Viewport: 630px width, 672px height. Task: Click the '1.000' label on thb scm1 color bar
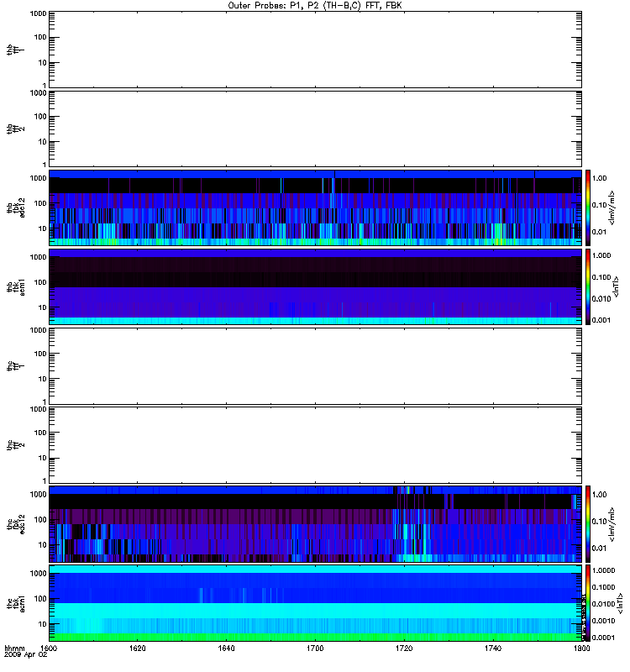pos(601,255)
